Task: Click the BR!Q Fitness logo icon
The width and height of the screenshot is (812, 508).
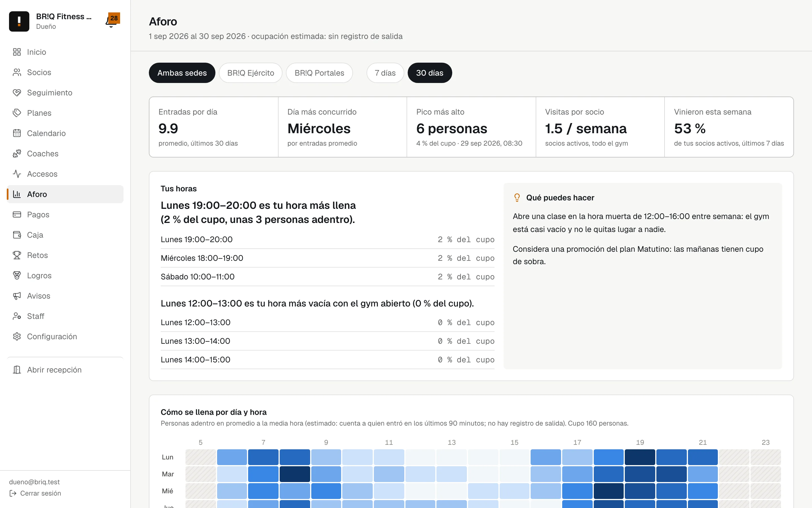Action: pyautogui.click(x=19, y=21)
